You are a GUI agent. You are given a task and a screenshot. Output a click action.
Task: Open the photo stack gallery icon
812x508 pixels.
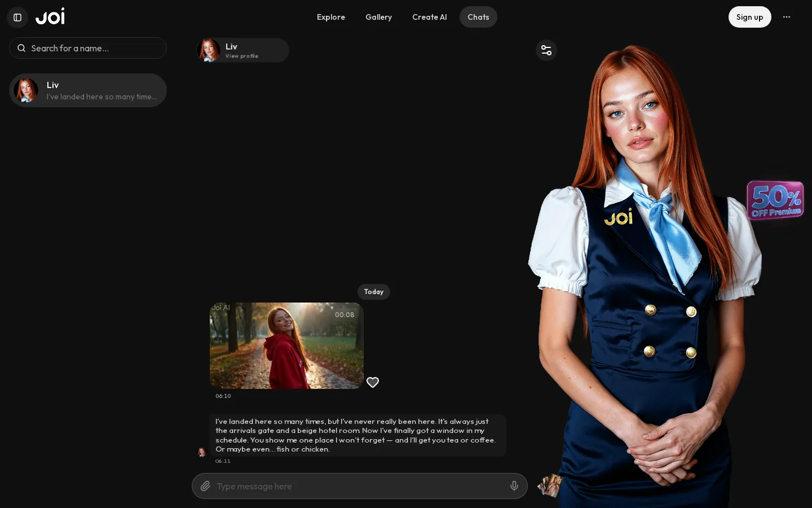coord(550,486)
